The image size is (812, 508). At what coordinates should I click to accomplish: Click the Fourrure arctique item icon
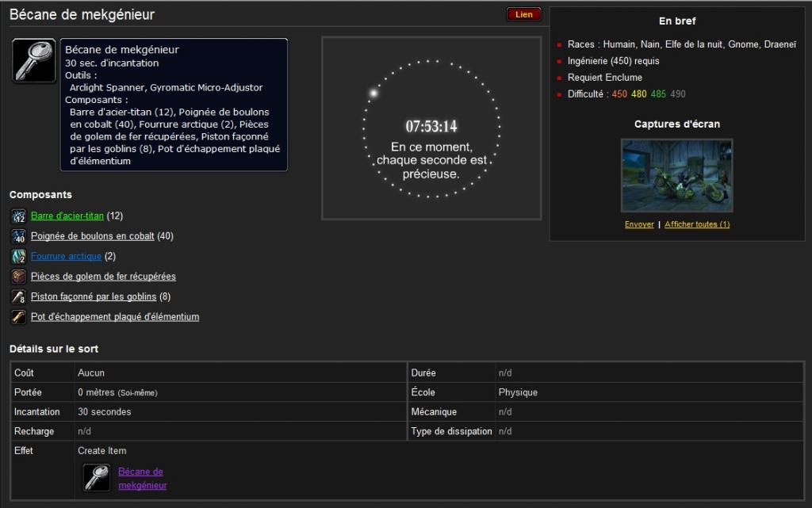[x=19, y=257]
